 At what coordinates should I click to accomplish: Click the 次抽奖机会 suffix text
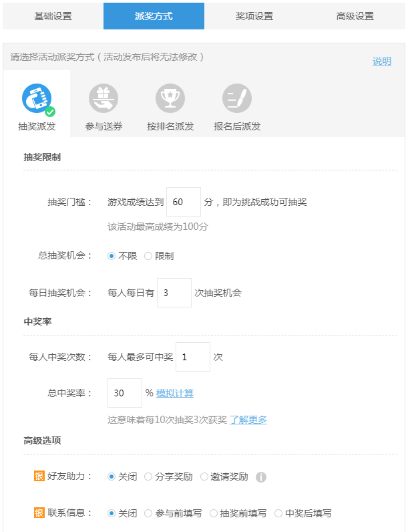[x=218, y=293]
